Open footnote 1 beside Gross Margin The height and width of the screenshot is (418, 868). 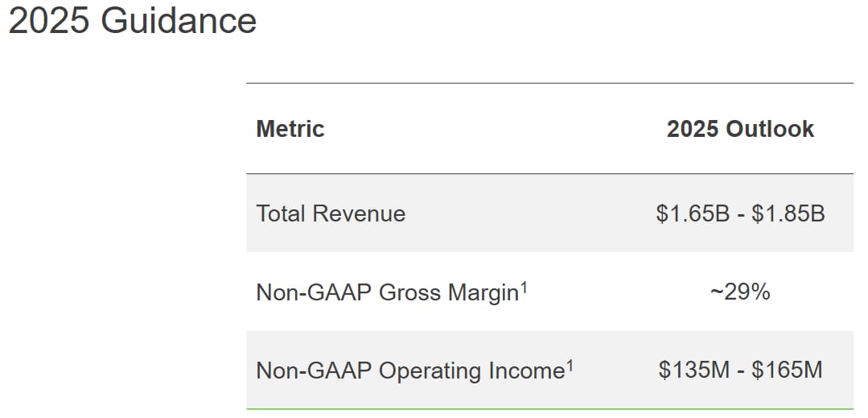point(524,286)
